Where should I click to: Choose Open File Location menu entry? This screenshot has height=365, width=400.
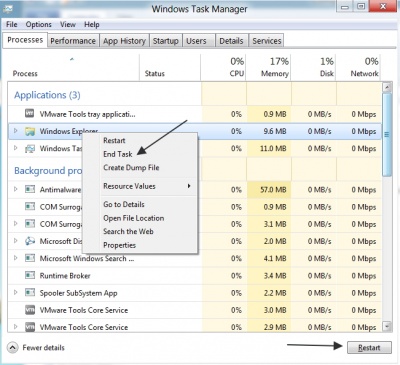(x=134, y=218)
